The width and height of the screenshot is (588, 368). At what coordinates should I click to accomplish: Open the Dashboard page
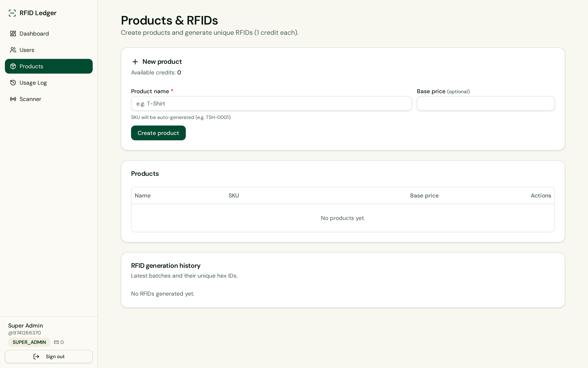49,34
